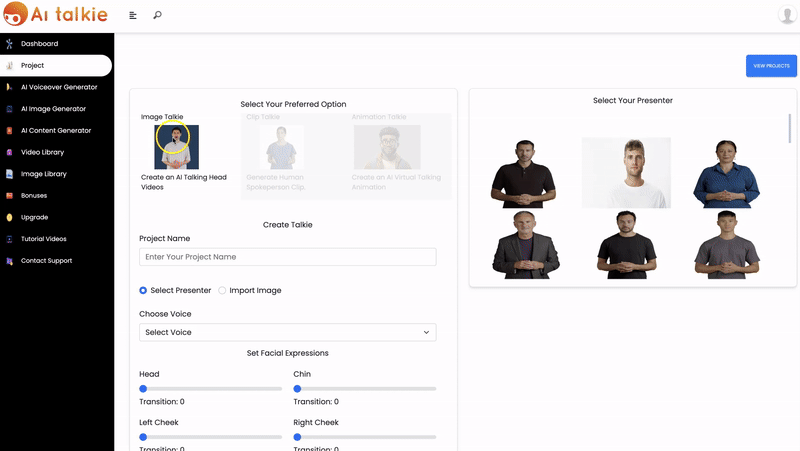Click the Bonuses gift icon
The width and height of the screenshot is (800, 451).
[x=9, y=195]
